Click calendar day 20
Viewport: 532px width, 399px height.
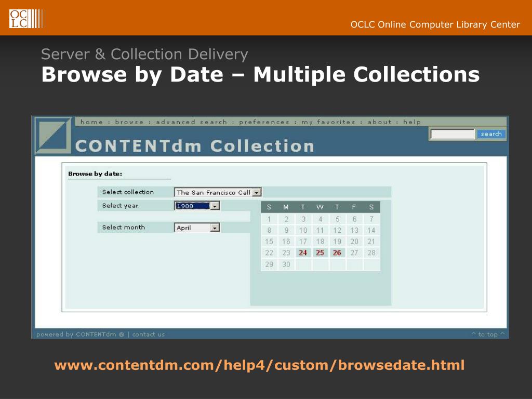coord(354,242)
